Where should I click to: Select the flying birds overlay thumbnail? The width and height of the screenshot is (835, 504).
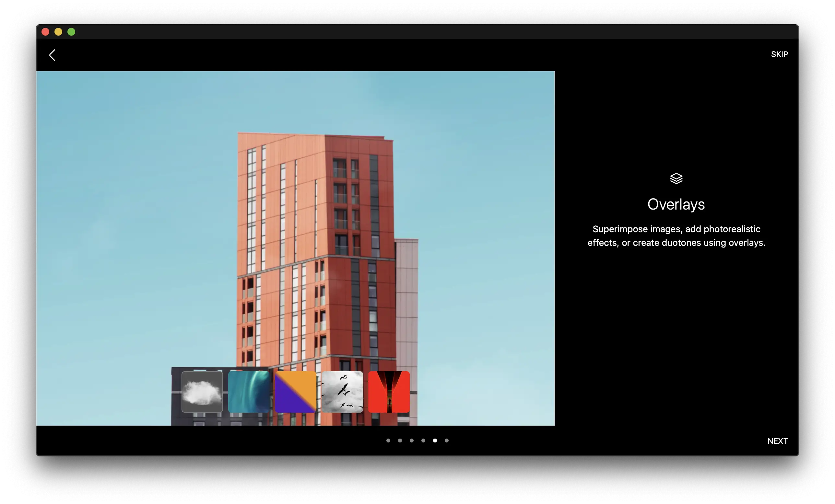point(342,392)
